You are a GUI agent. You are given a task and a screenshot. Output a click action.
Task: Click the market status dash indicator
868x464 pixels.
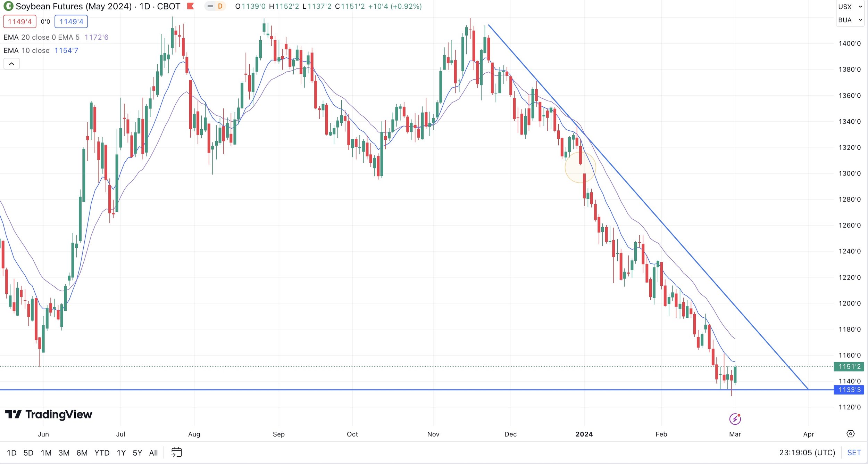[210, 6]
